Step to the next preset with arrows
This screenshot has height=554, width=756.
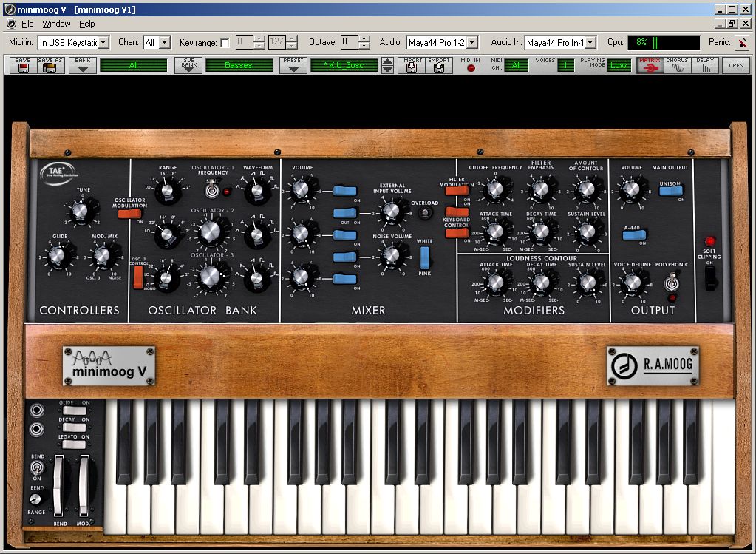tap(387, 70)
